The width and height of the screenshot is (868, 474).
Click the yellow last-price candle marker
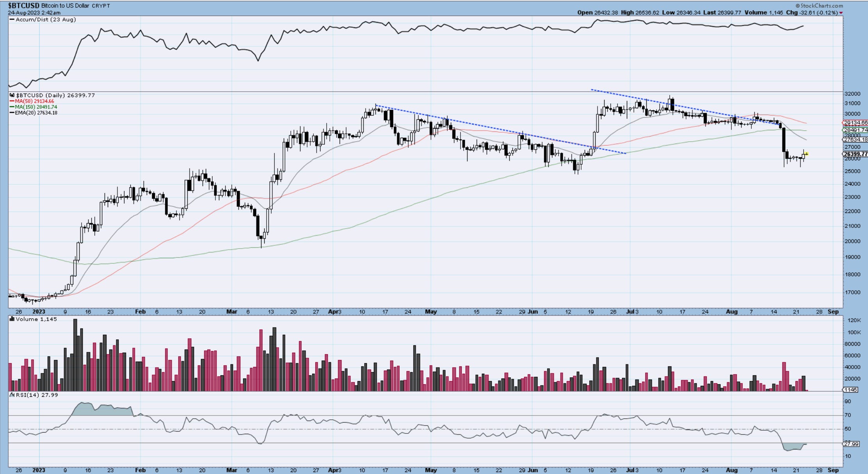coord(806,154)
